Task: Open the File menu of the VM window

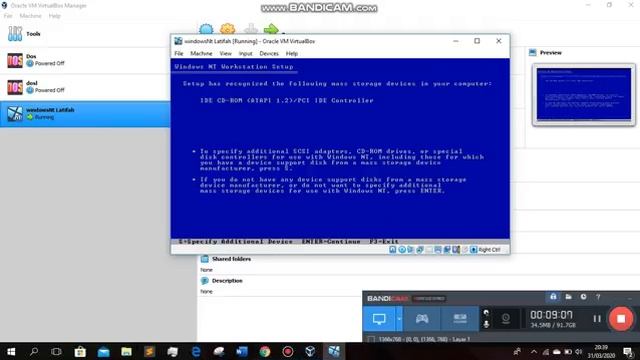Action: coord(179,53)
